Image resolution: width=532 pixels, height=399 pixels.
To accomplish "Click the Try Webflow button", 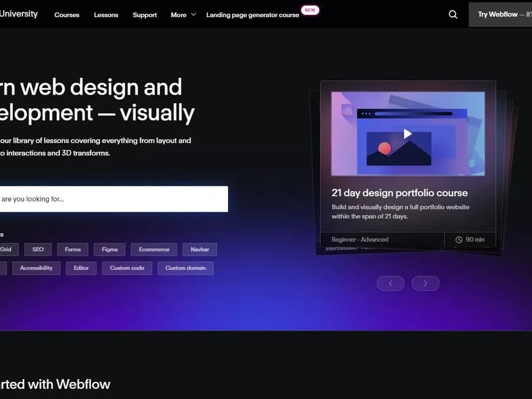I will 501,15.
